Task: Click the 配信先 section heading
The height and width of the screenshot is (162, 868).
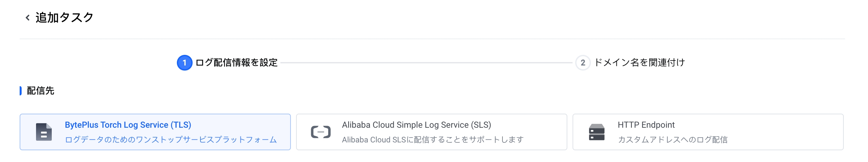Action: click(40, 91)
